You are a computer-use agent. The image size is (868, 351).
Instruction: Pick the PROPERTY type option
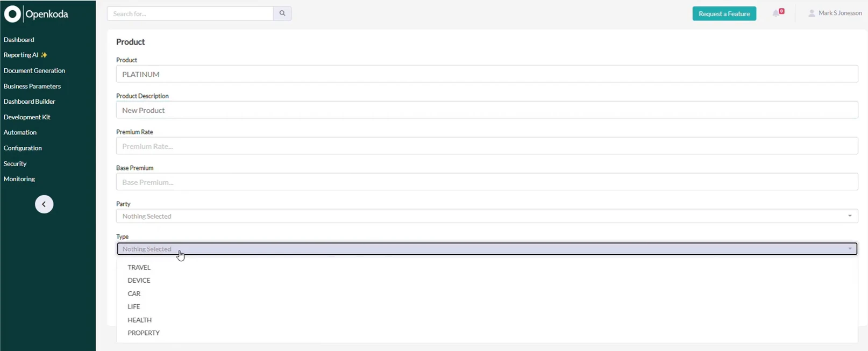(x=144, y=333)
